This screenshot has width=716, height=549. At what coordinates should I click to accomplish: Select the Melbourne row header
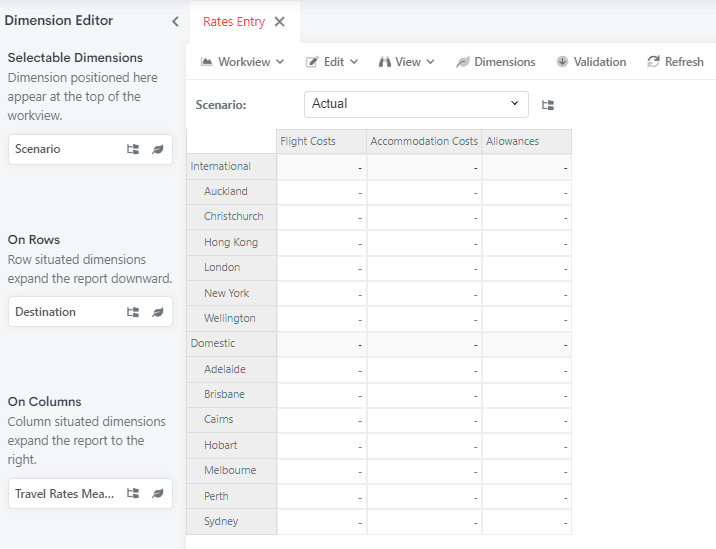coord(232,470)
